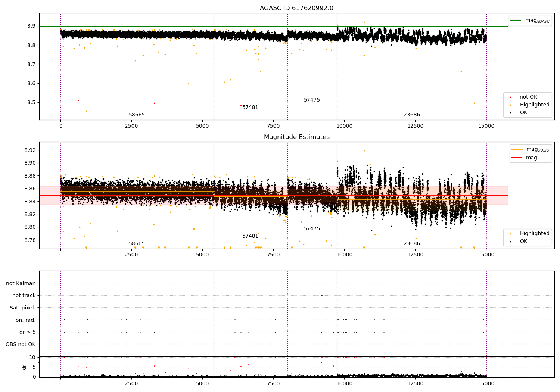Click obsid label 57475 in AGASC ID plot

tap(312, 100)
